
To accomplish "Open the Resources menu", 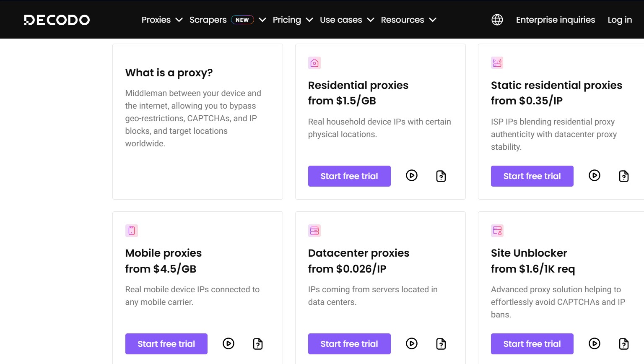I will [408, 20].
